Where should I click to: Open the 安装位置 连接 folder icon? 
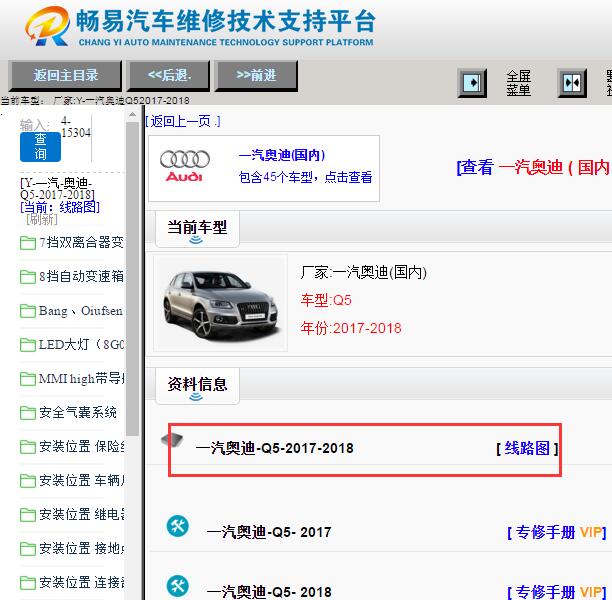click(x=28, y=583)
